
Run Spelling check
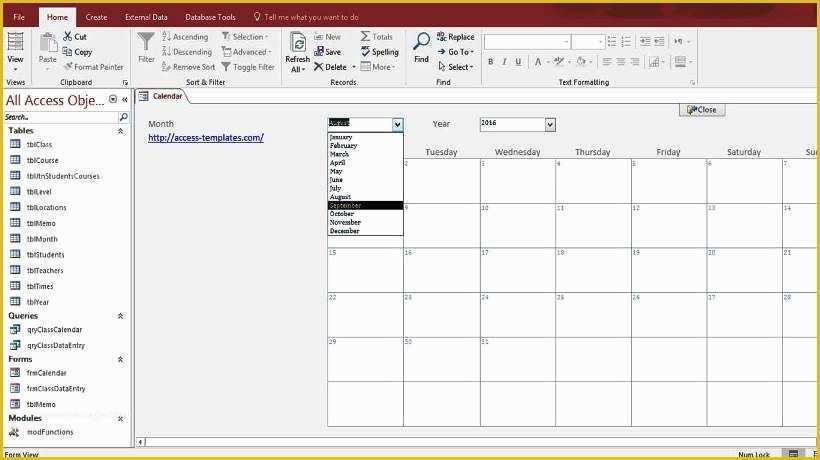pyautogui.click(x=380, y=52)
